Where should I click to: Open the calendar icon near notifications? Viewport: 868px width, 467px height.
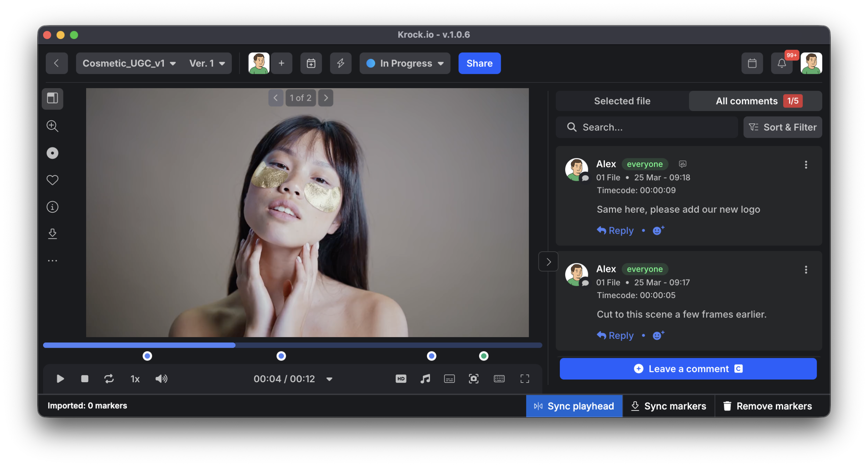coord(752,63)
